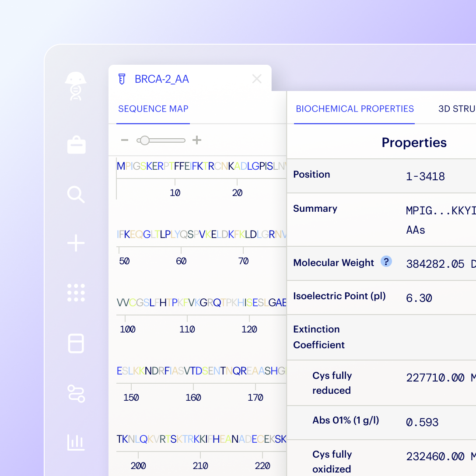Zoom in using the plus control
This screenshot has height=476, width=476.
tap(196, 140)
